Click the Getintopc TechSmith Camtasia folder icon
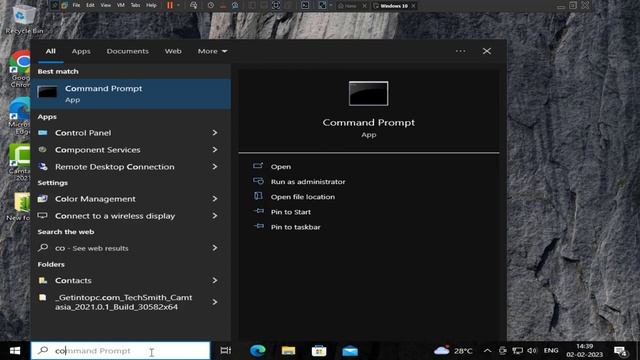640x360 pixels. (x=43, y=298)
